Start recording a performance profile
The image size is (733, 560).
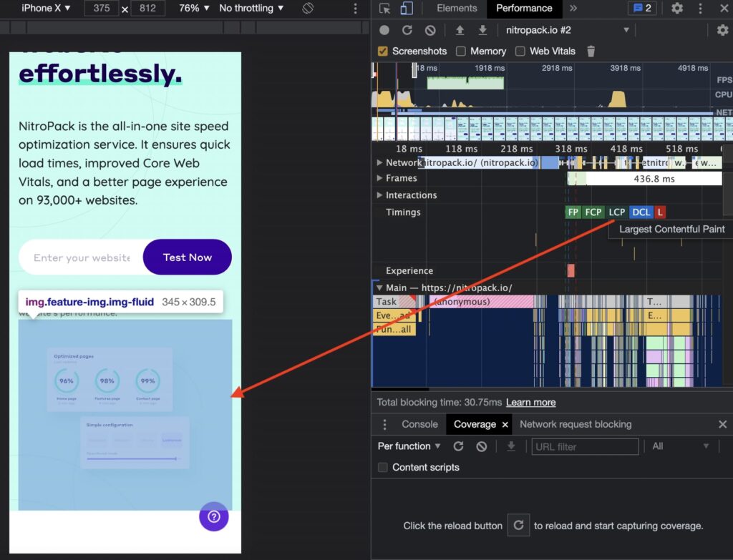point(384,30)
